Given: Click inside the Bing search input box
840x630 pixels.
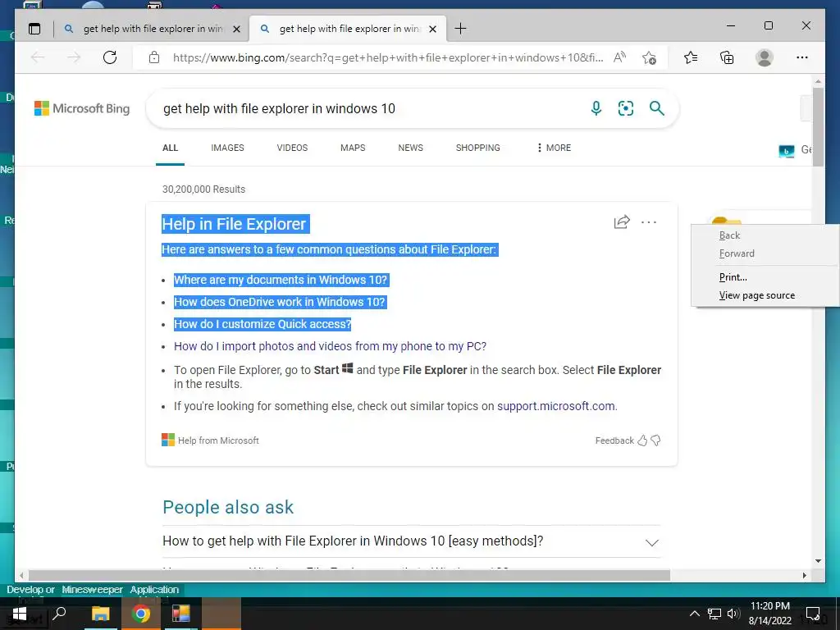Looking at the screenshot, I should 370,109.
